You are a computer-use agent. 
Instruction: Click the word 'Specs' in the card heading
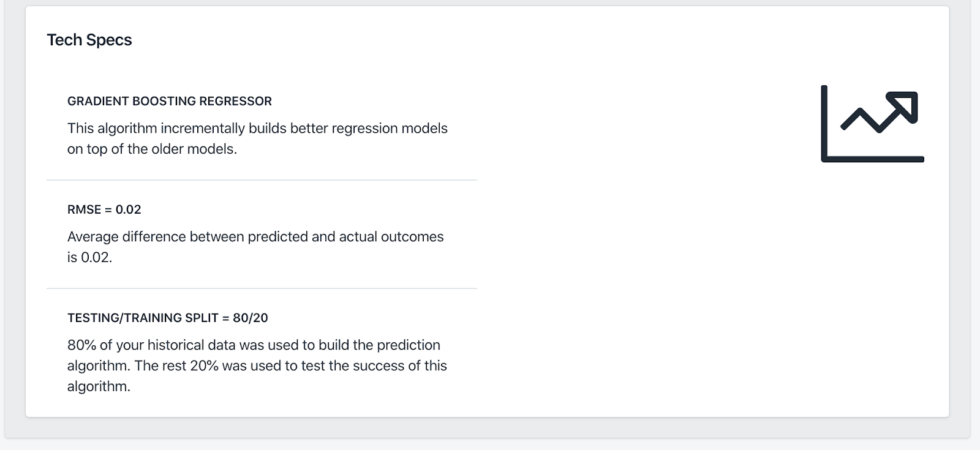109,40
